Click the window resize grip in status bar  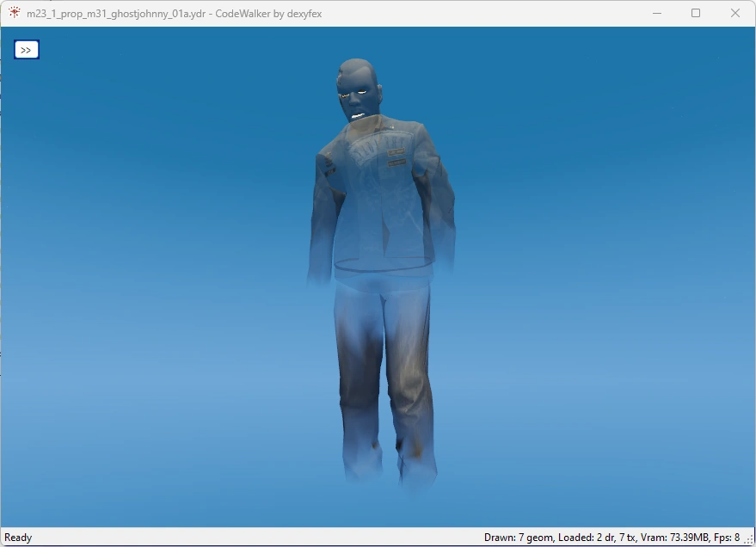point(750,540)
